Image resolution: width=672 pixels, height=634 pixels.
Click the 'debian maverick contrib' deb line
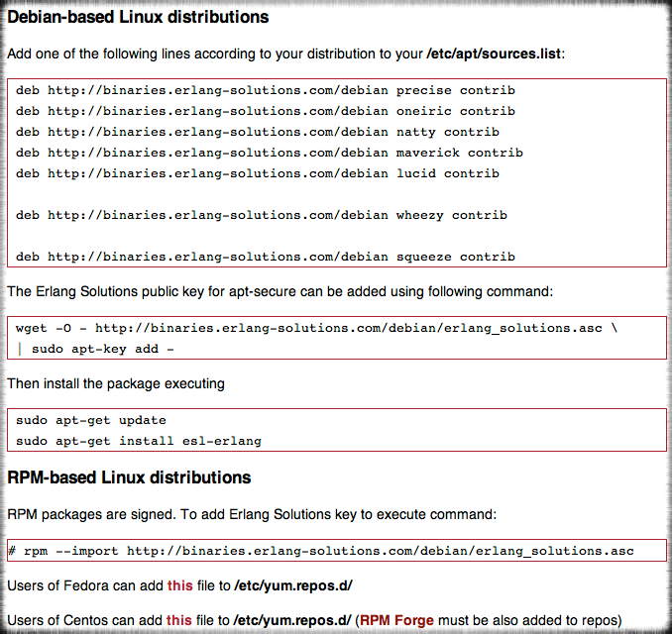tap(270, 153)
